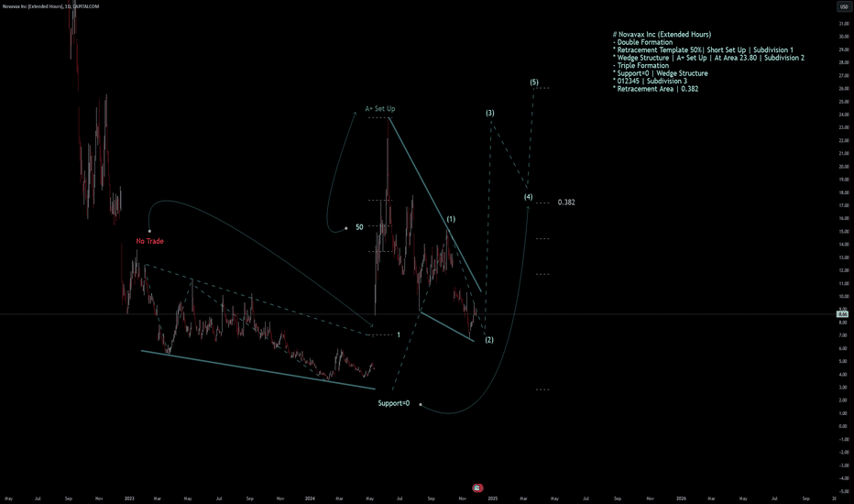
Task: Select the wave label "(2)"
Action: click(x=489, y=339)
